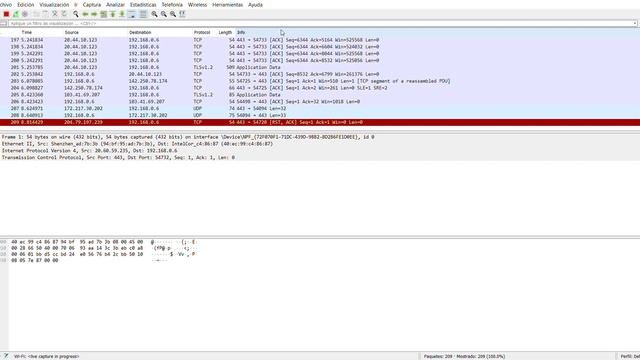Reset text to normal size
This screenshot has height=360, width=640.
pyautogui.click(x=173, y=14)
